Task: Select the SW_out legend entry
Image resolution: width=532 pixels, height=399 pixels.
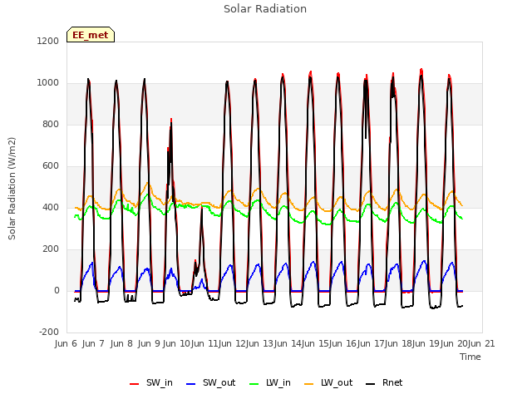Action: [210, 382]
